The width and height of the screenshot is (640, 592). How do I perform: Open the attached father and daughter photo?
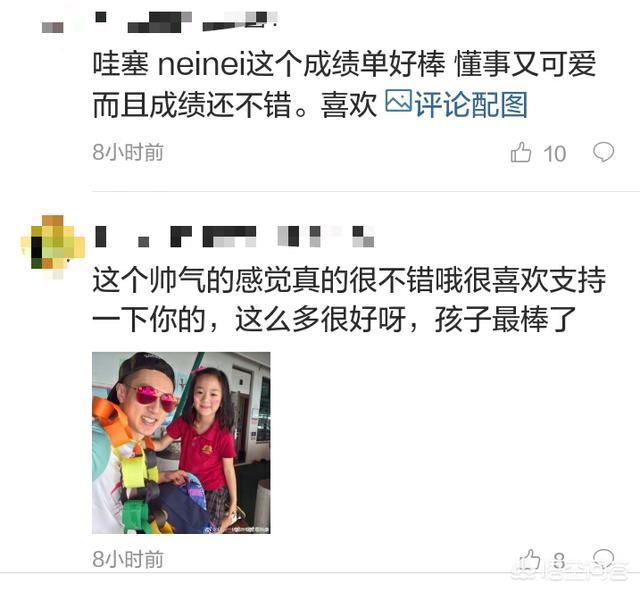tap(181, 443)
